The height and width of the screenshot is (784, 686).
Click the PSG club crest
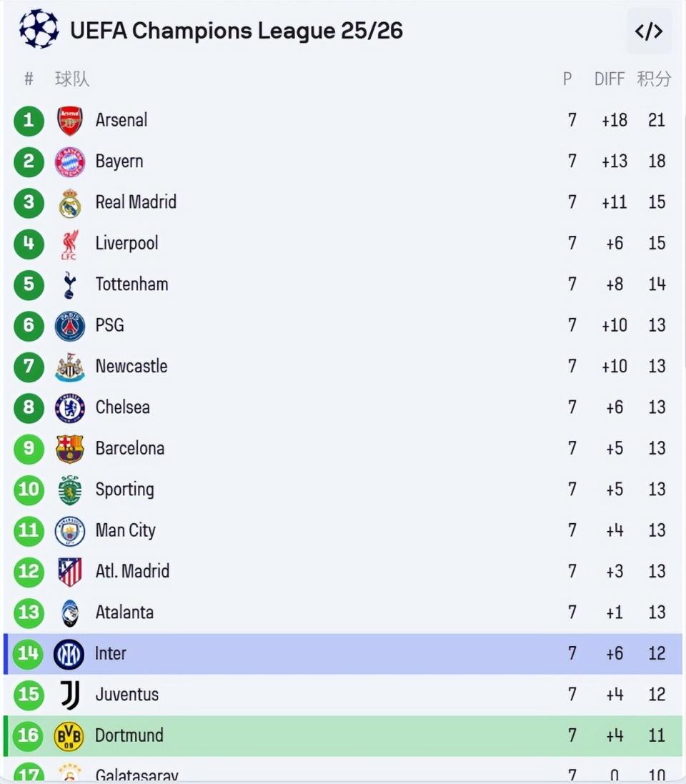(70, 326)
